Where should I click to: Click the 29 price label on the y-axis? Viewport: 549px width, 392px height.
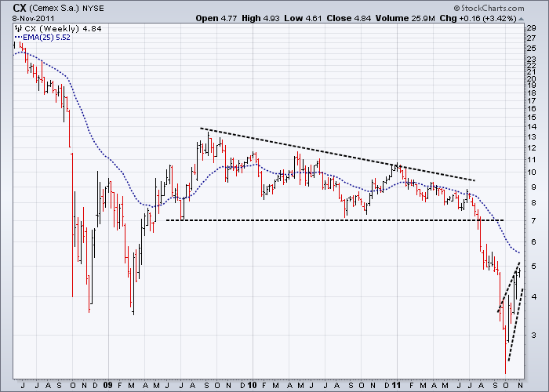(x=533, y=28)
